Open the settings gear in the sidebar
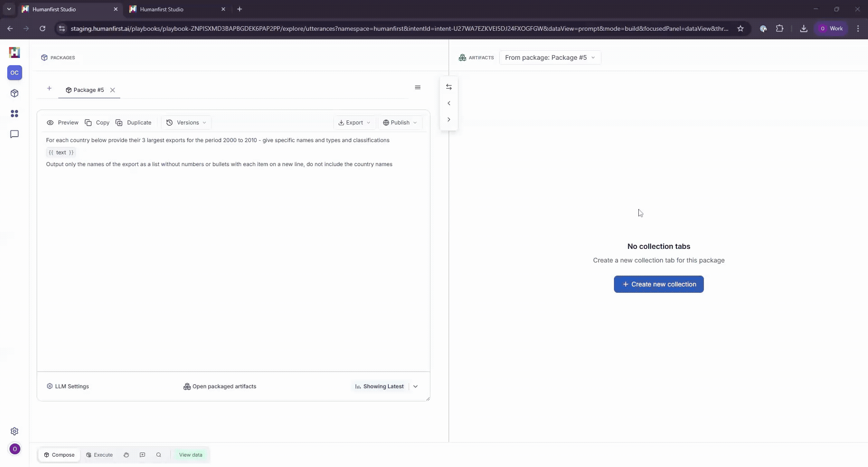868x467 pixels. click(14, 431)
